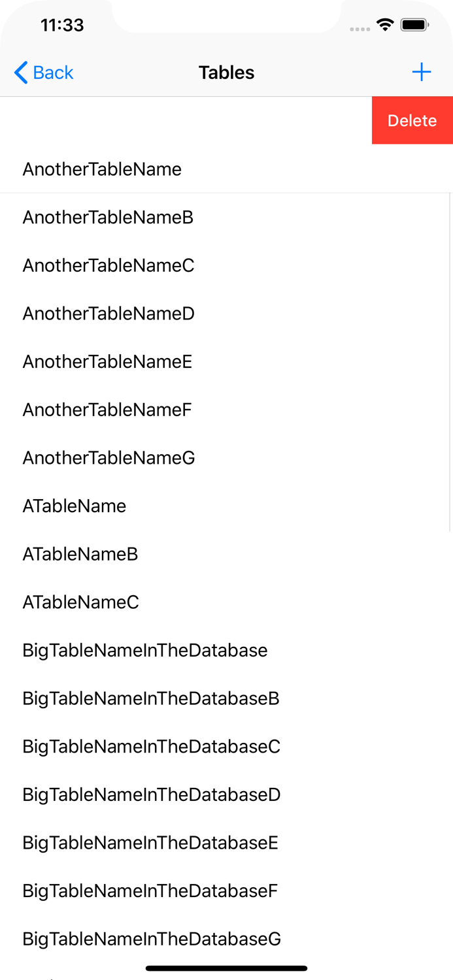Image resolution: width=453 pixels, height=980 pixels.
Task: Tap the cellular signal dots in the status bar
Action: pos(360,27)
